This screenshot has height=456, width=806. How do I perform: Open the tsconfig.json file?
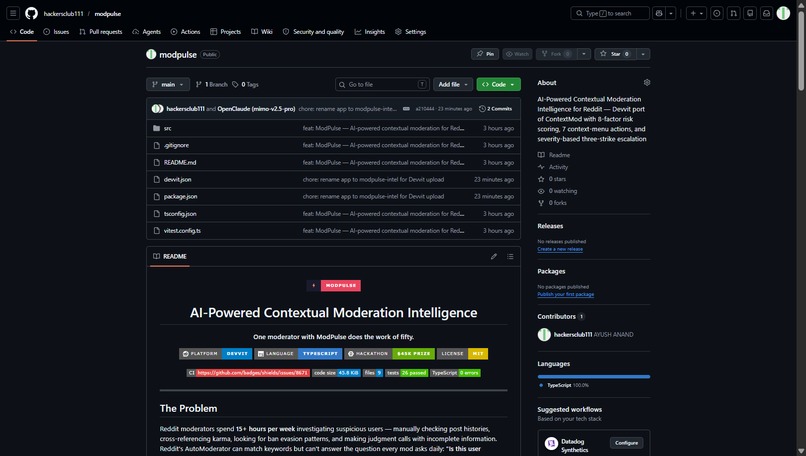[180, 214]
